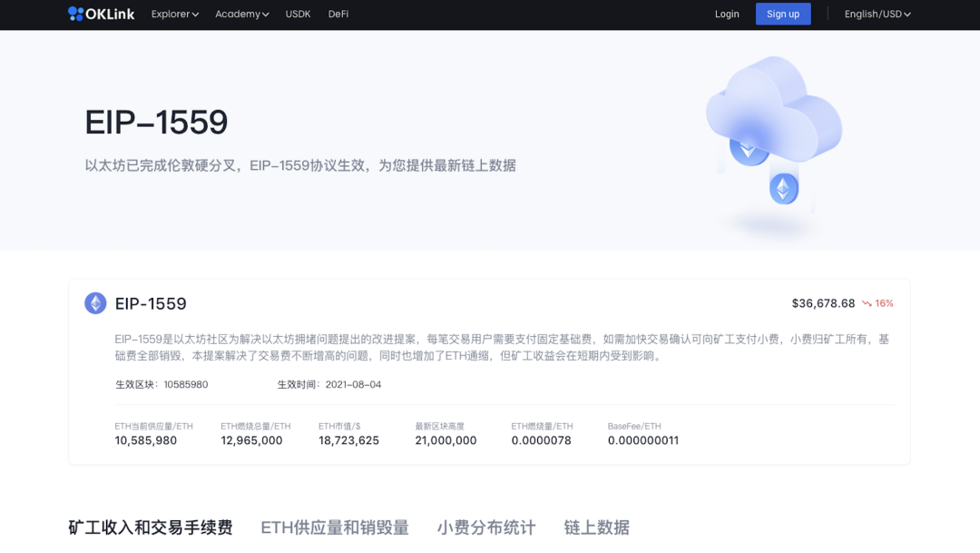Switch to the 链上数据 tab

pos(597,528)
